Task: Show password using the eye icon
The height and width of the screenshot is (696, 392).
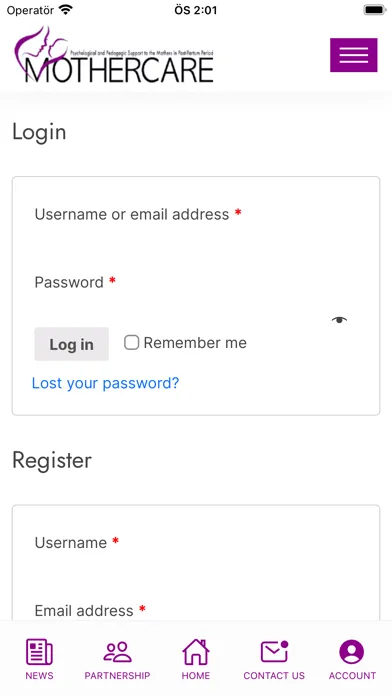Action: 339,320
